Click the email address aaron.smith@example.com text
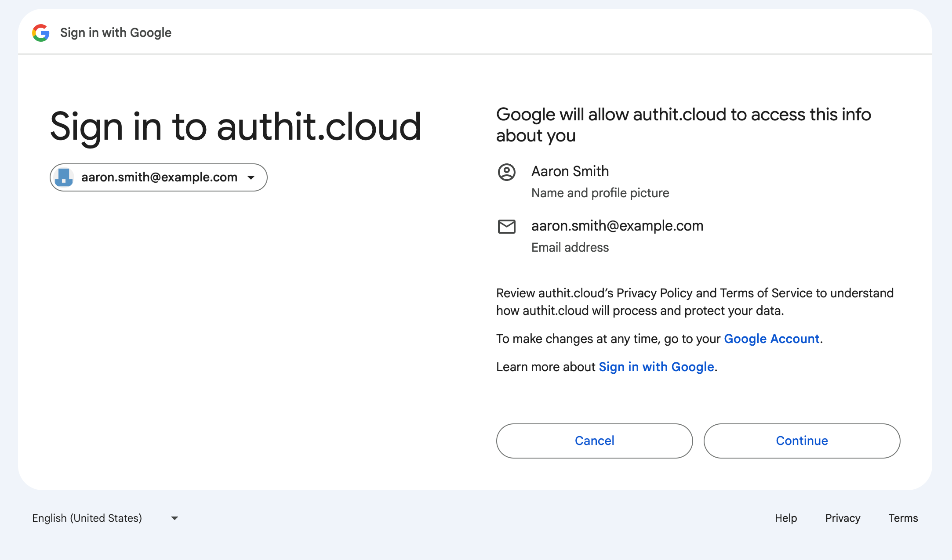Viewport: 952px width, 560px height. [x=617, y=225]
